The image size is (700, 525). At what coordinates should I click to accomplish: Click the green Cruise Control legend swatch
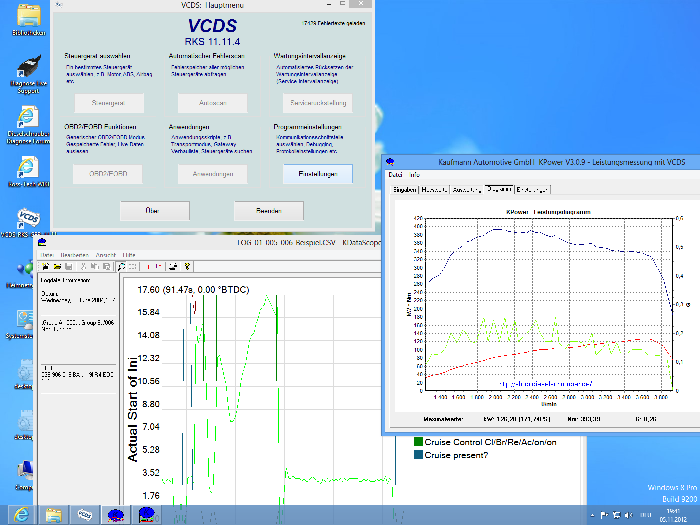[x=418, y=442]
